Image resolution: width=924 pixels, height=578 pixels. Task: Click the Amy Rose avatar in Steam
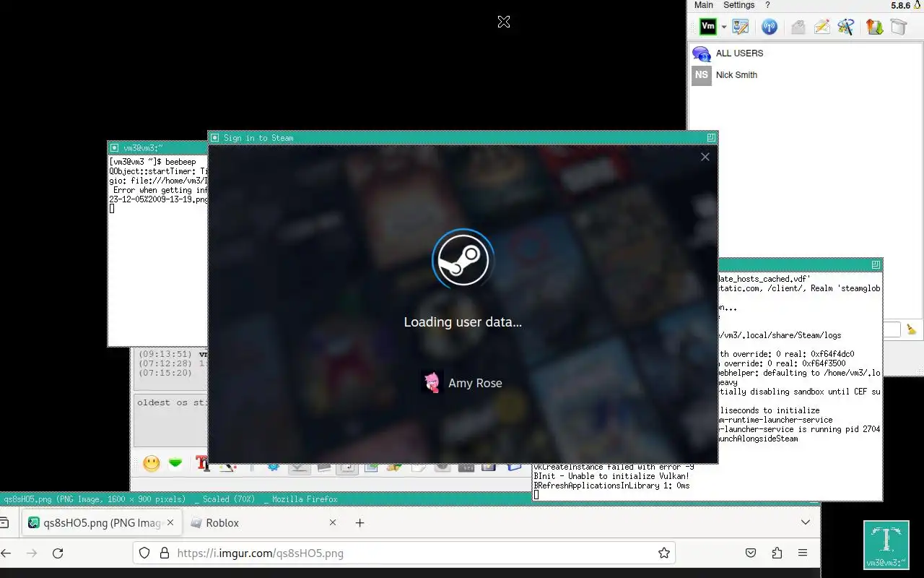click(432, 382)
